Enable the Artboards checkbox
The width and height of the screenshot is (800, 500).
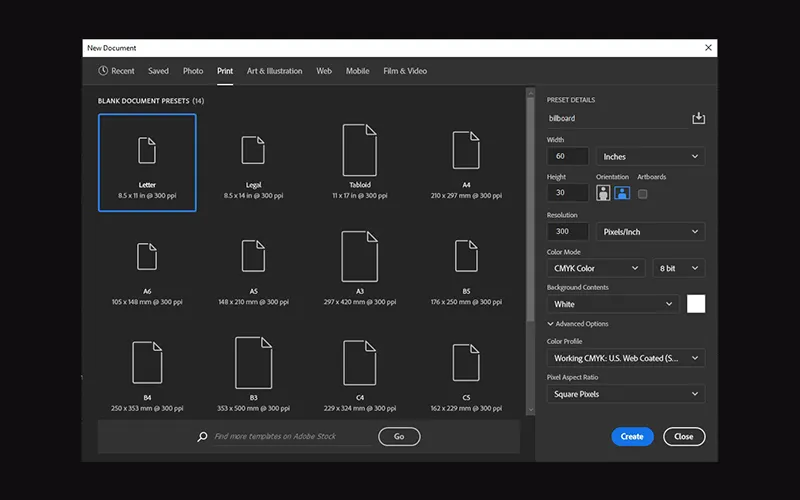coord(643,194)
